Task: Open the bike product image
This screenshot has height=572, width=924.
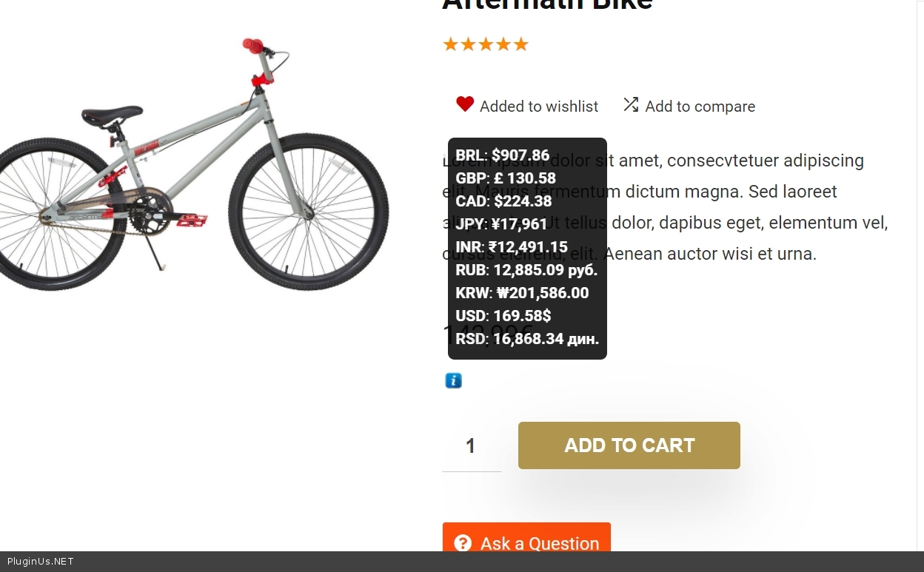Action: point(194,163)
